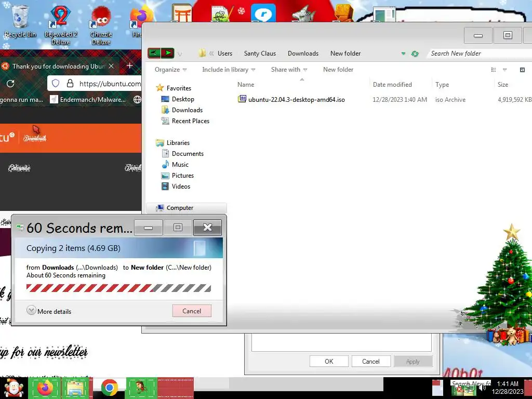Focus the Search New folder box

point(479,54)
